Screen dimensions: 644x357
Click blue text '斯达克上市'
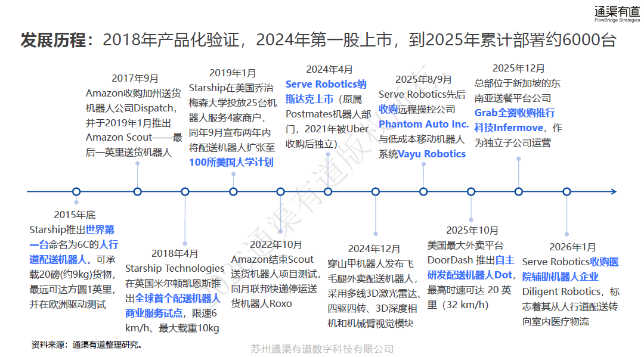(x=309, y=99)
